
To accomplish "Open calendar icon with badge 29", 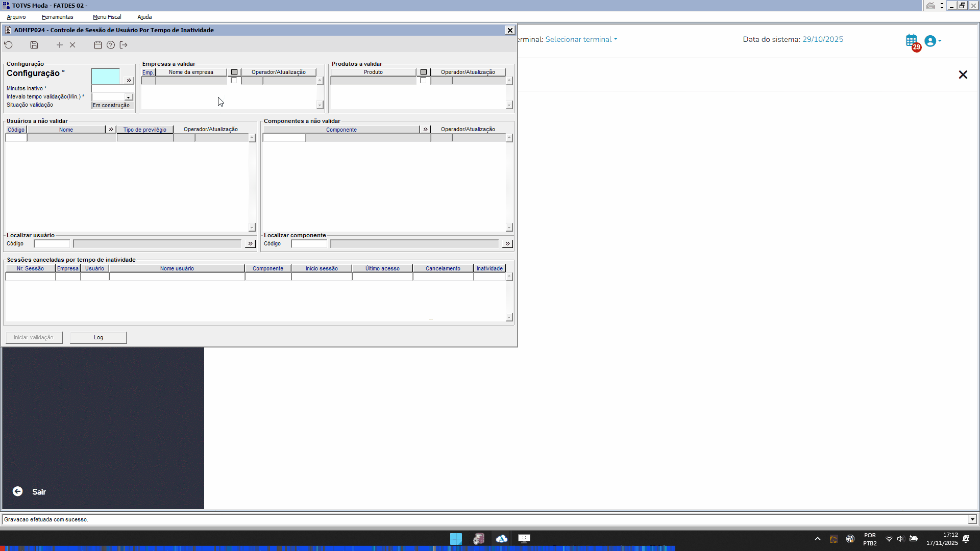I will pyautogui.click(x=912, y=41).
